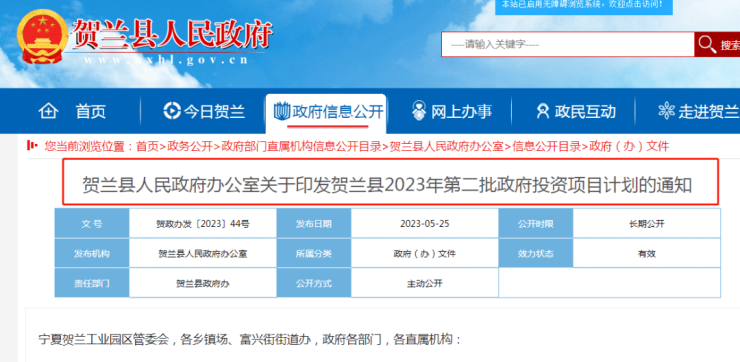Image resolution: width=740 pixels, height=362 pixels.
Task: Click the 责任部门 header cell
Action: (92, 283)
